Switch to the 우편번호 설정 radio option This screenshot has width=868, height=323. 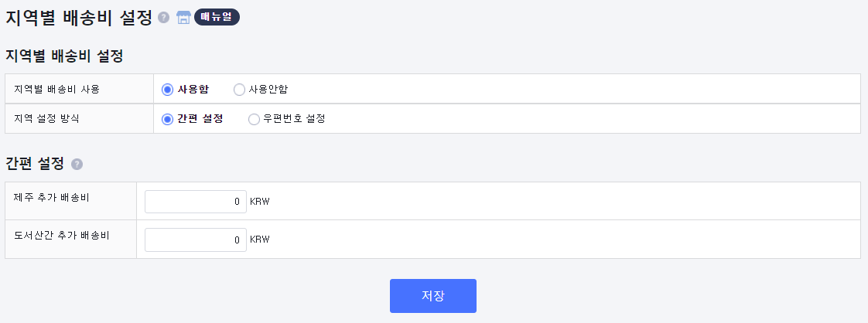[x=254, y=120]
